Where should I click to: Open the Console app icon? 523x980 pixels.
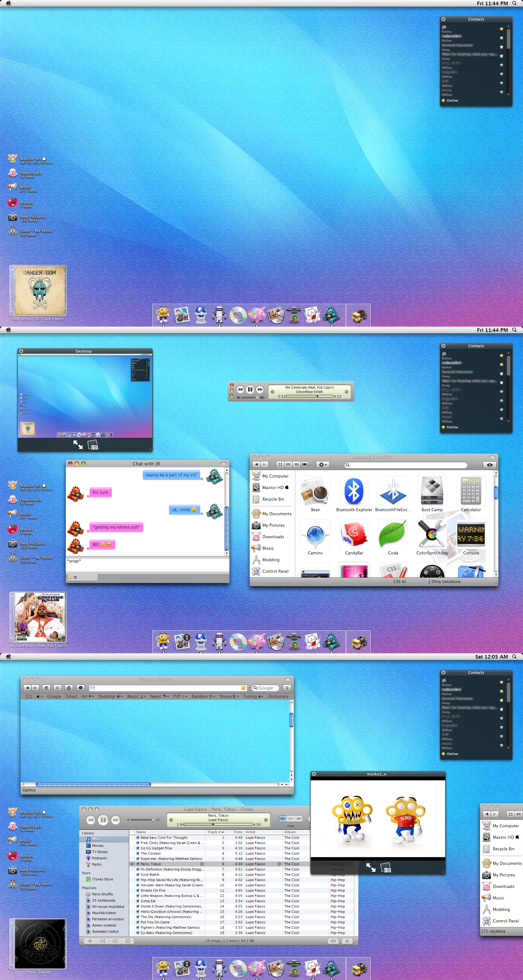[x=471, y=534]
